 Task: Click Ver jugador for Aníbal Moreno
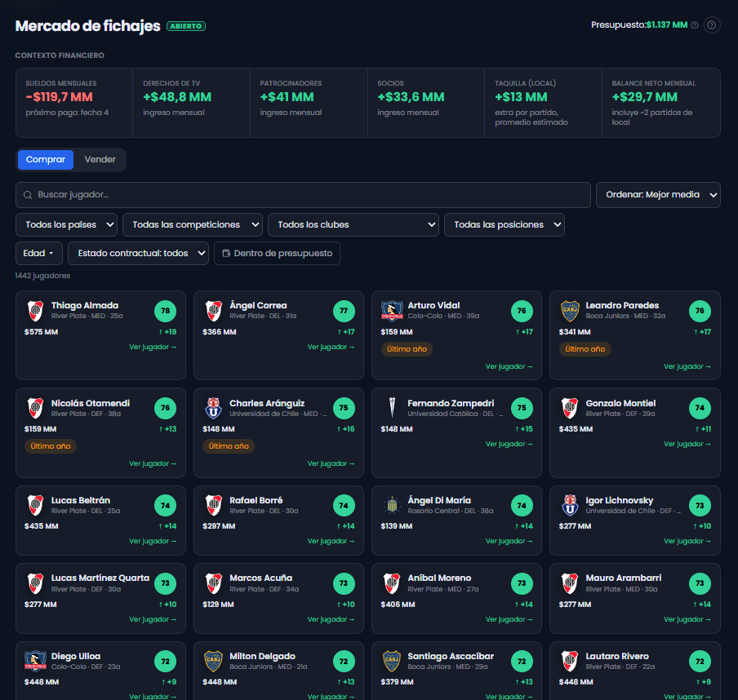(509, 619)
